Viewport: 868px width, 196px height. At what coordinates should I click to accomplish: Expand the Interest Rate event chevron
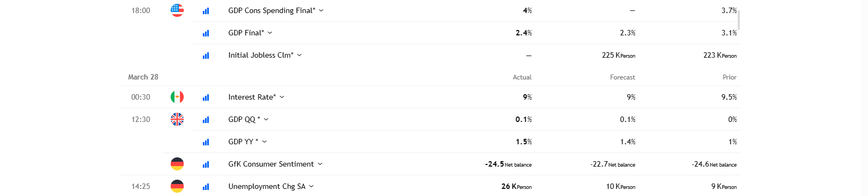click(282, 97)
